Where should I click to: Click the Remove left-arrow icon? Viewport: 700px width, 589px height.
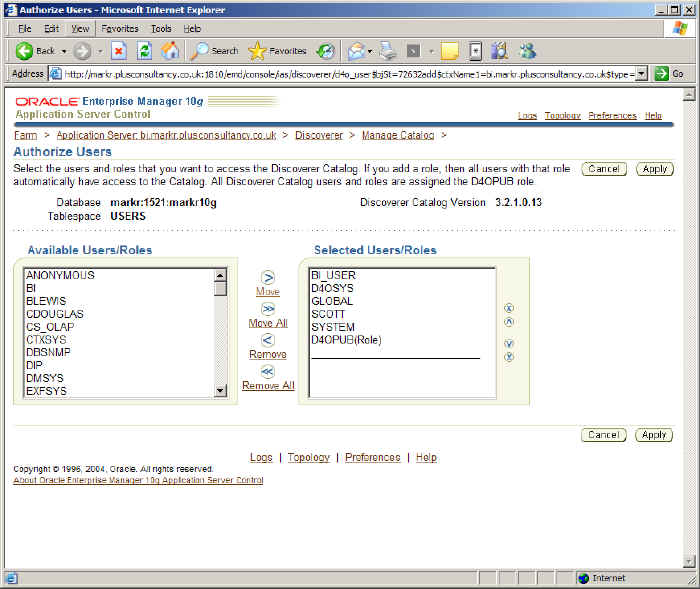pos(268,340)
